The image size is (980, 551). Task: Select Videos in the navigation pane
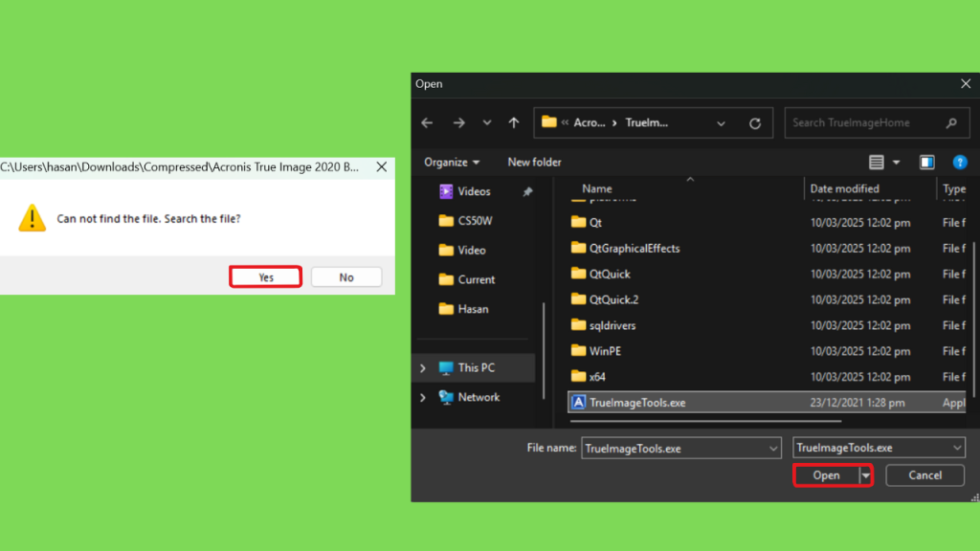474,191
